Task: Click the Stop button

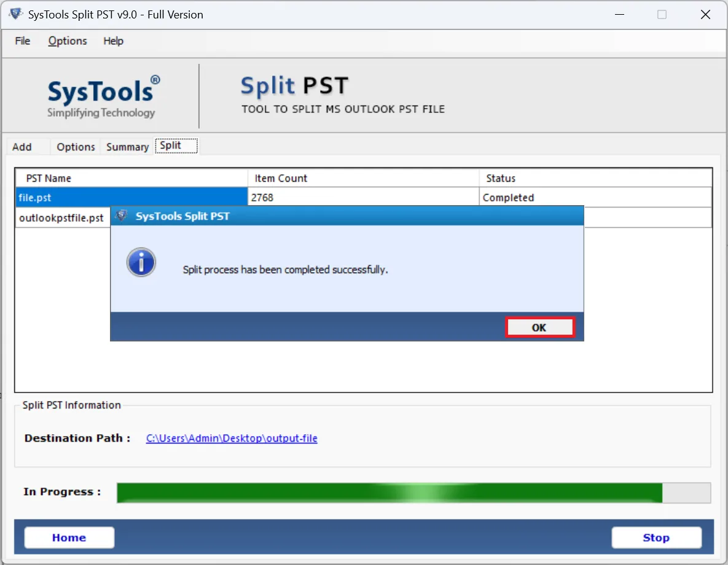Action: click(x=656, y=537)
